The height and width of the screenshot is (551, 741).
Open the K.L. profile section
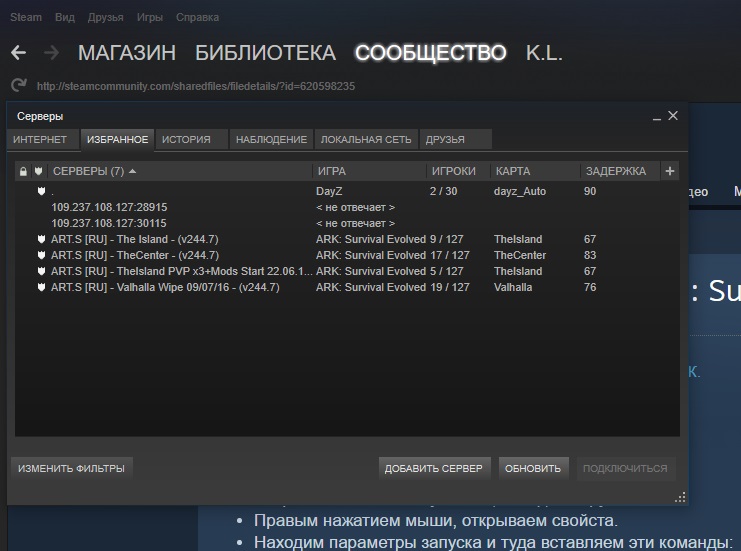pos(544,53)
